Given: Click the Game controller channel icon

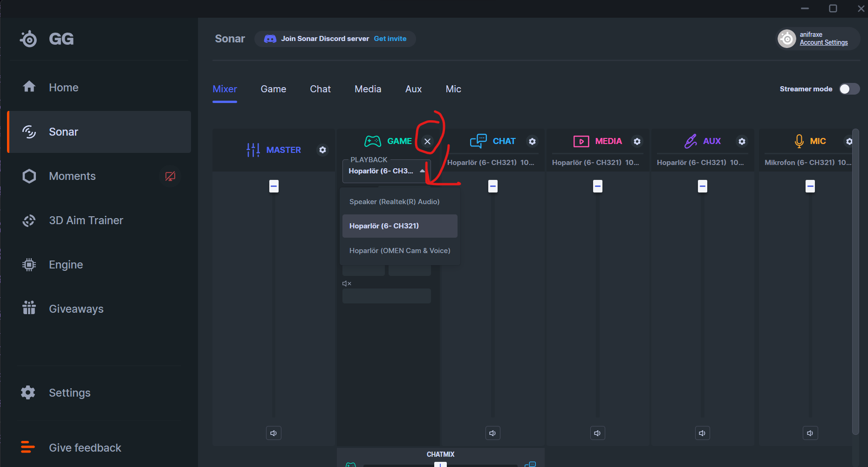Looking at the screenshot, I should click(373, 141).
